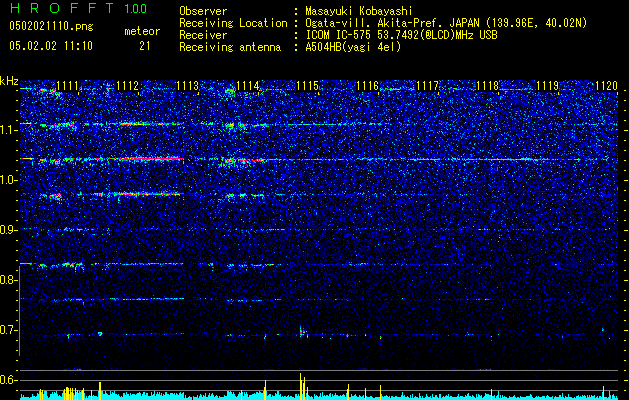Image resolution: width=629 pixels, height=400 pixels.
Task: Select observer name Masayuki Kobayashi
Action: pos(359,11)
